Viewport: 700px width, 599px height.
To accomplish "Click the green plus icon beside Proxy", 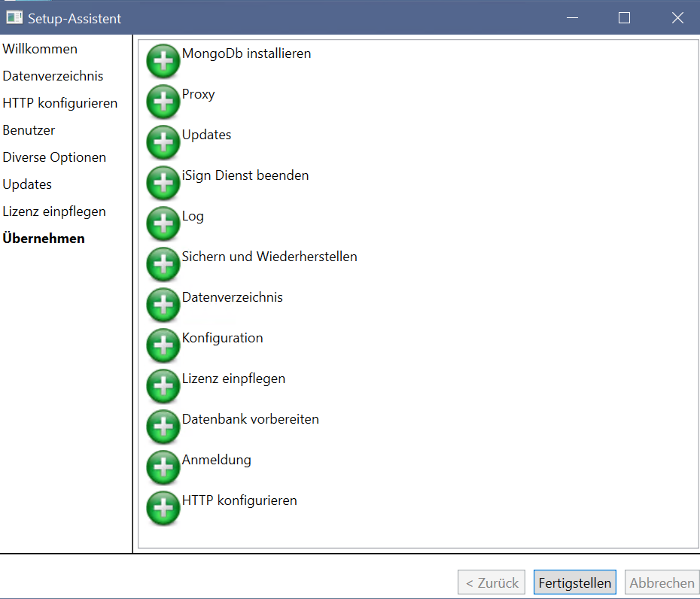I will 163,102.
